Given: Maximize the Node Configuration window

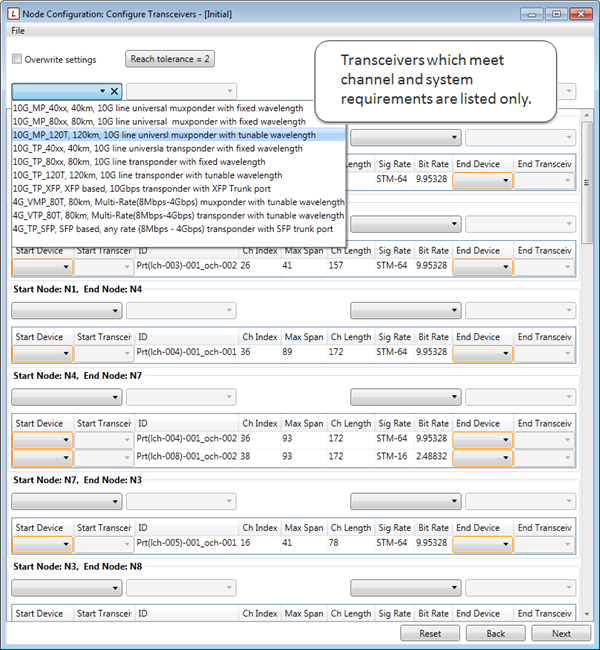Looking at the screenshot, I should pos(556,14).
